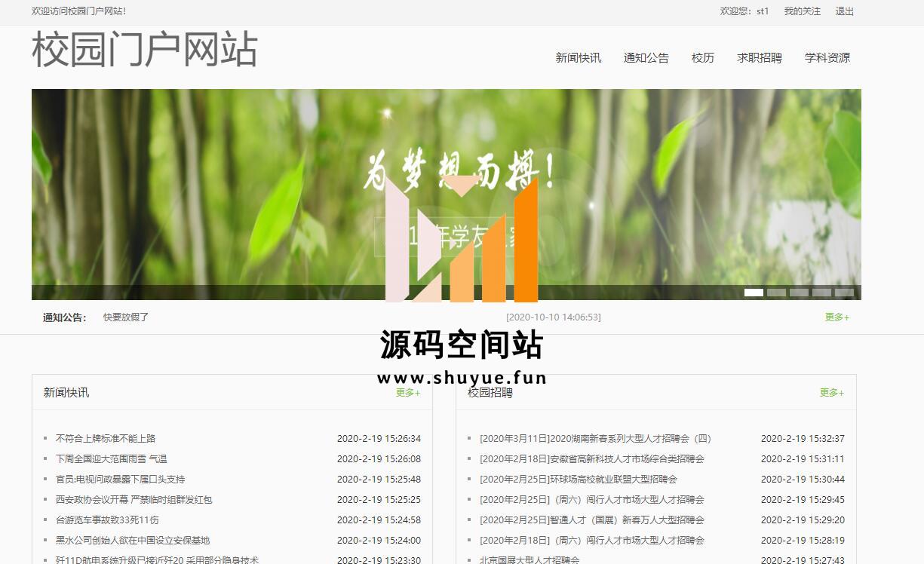The width and height of the screenshot is (924, 564).
Task: Open [2020年3月11日]2020湖南新春系列大型人才招聘会 listing
Action: click(x=596, y=438)
